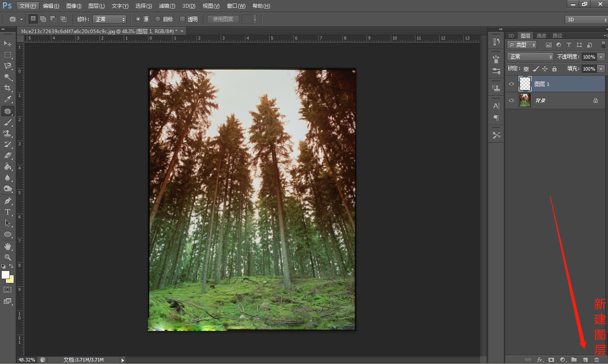Select the Horizontal Type tool

point(8,212)
